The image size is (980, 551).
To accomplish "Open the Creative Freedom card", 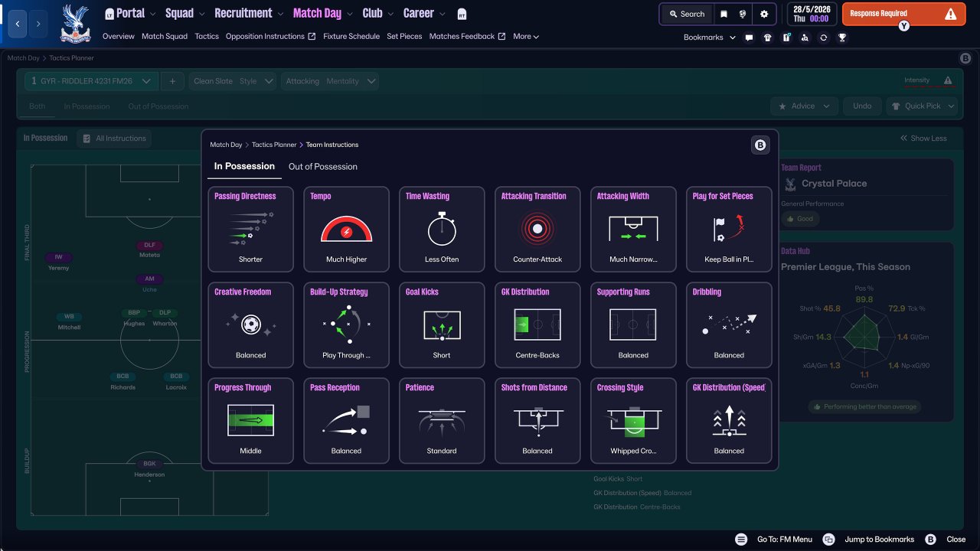I will click(250, 324).
